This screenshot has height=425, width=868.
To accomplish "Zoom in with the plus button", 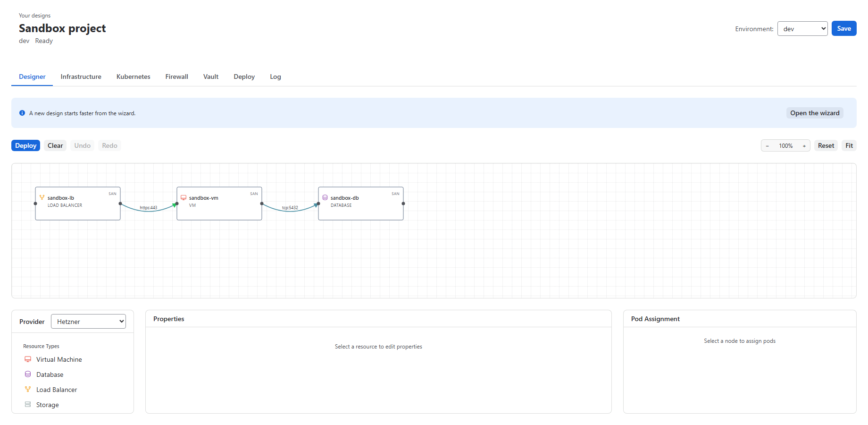I will [804, 146].
